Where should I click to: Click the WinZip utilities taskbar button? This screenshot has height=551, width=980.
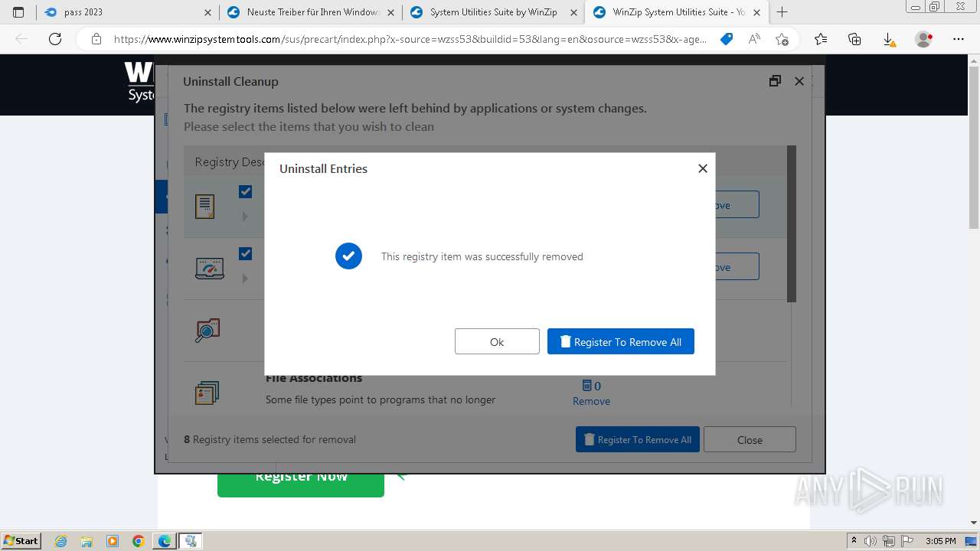coord(191,541)
